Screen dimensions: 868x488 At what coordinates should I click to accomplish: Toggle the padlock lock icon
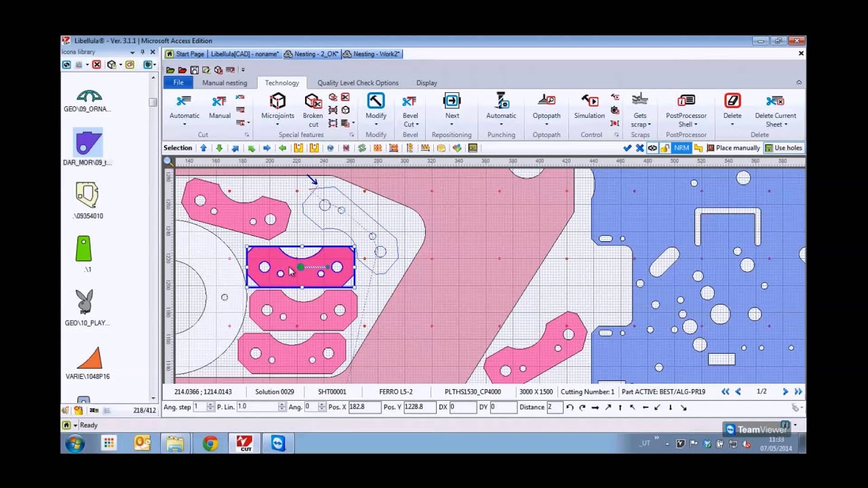point(665,148)
